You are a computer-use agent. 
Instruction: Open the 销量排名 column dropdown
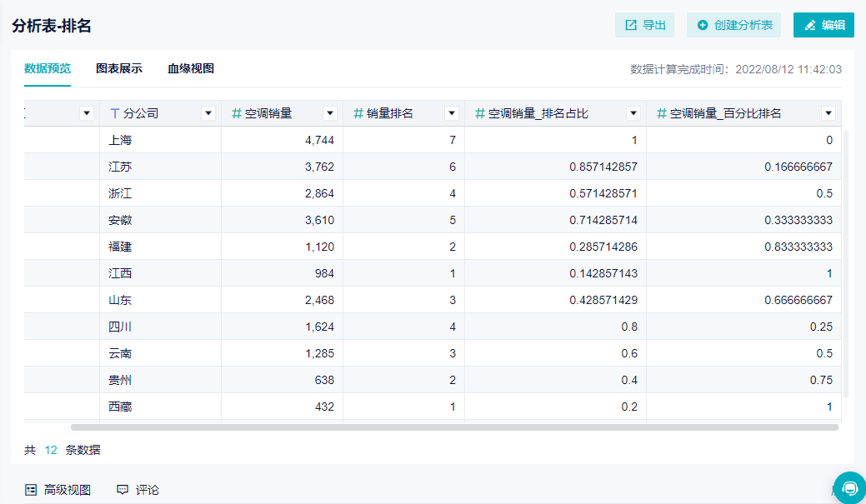click(452, 113)
